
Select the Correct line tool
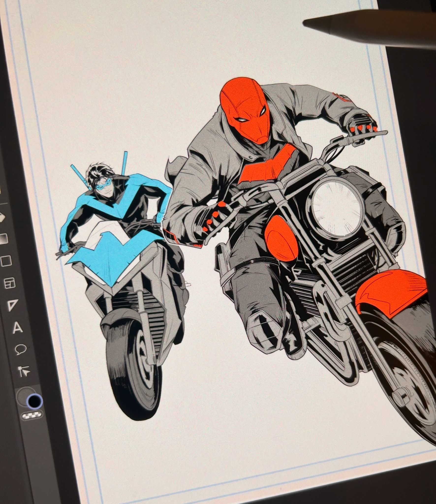pyautogui.click(x=25, y=372)
